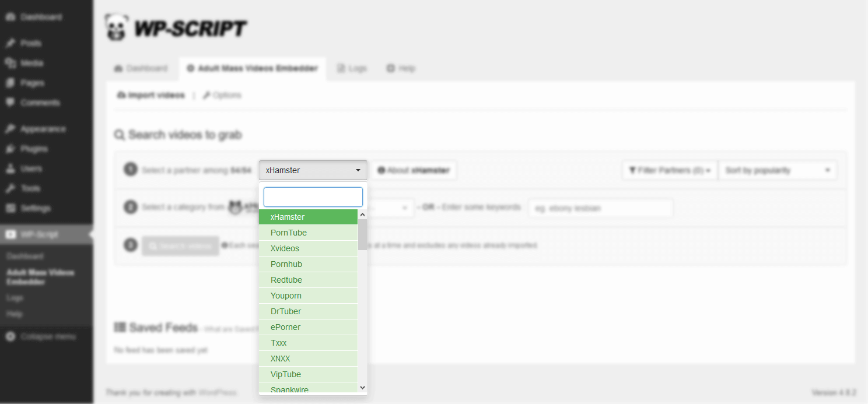Open Users via its sidebar icon
The image size is (868, 404).
[10, 168]
